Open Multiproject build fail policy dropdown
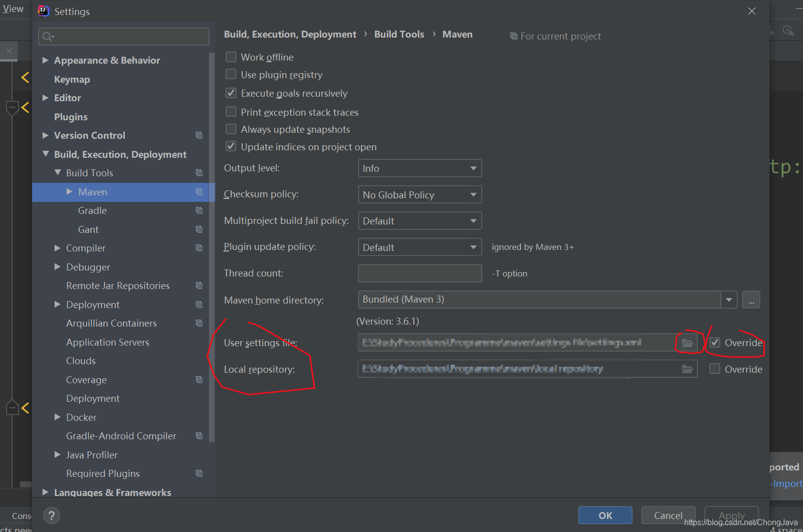This screenshot has width=803, height=532. click(x=420, y=221)
